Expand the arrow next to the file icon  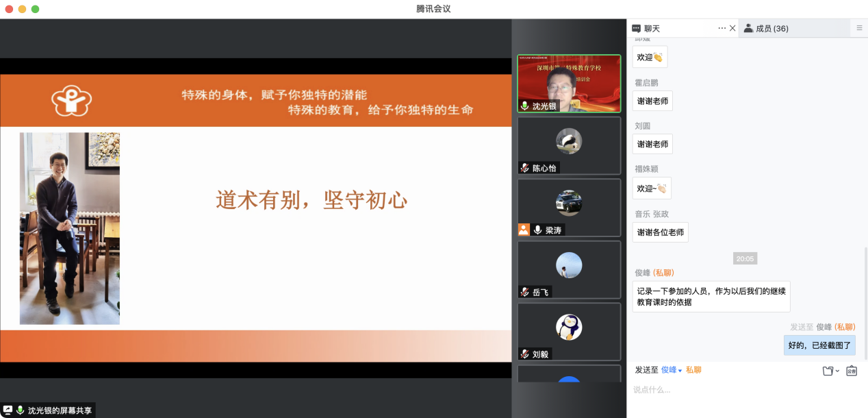click(x=837, y=371)
